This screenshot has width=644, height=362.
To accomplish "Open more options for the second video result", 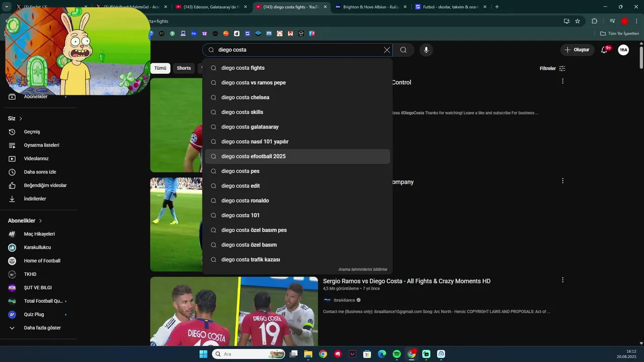I will 562,180.
